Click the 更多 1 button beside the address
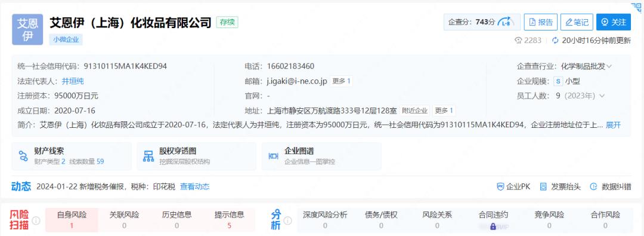The width and height of the screenshot is (644, 236). coord(444,111)
